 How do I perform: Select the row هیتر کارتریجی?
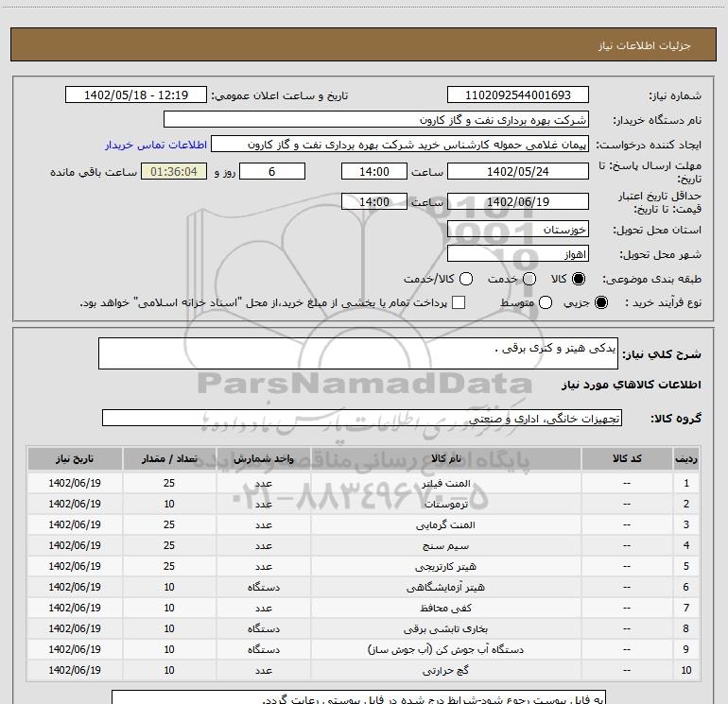pos(363,566)
